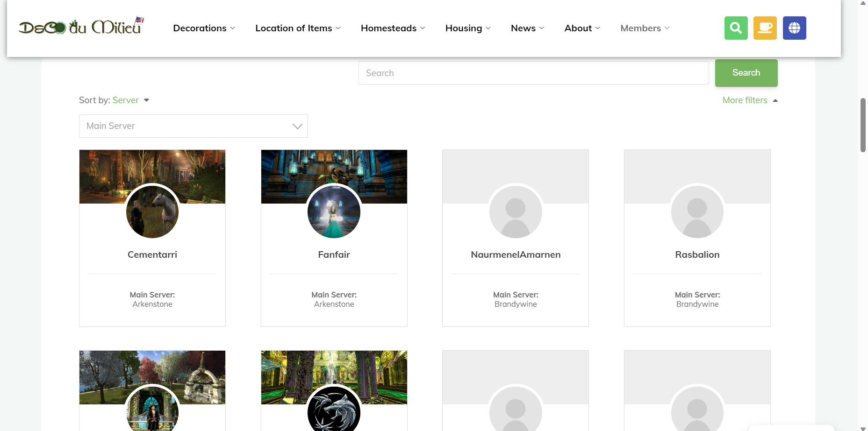Expand the Decorations menu
The width and height of the screenshot is (868, 431).
[204, 28]
